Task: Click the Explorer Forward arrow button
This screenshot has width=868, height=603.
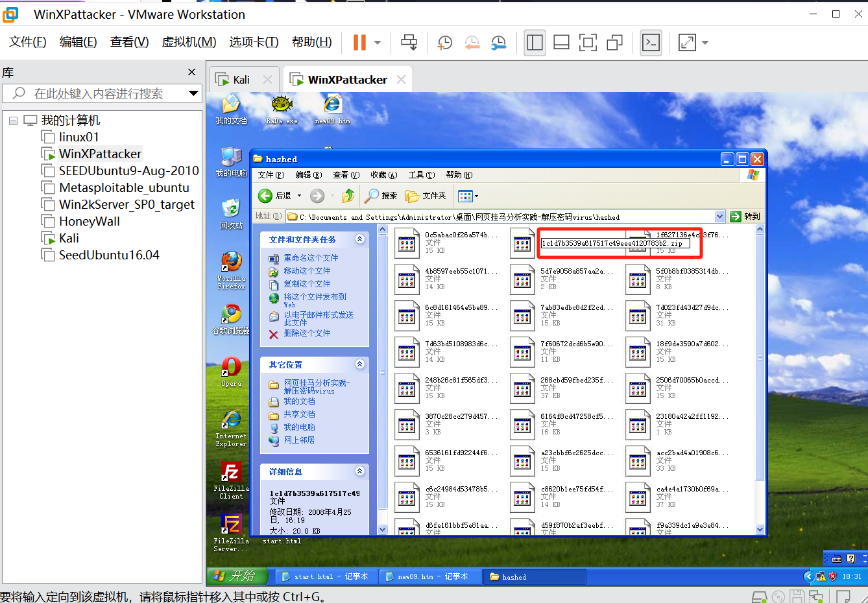Action: pyautogui.click(x=317, y=196)
